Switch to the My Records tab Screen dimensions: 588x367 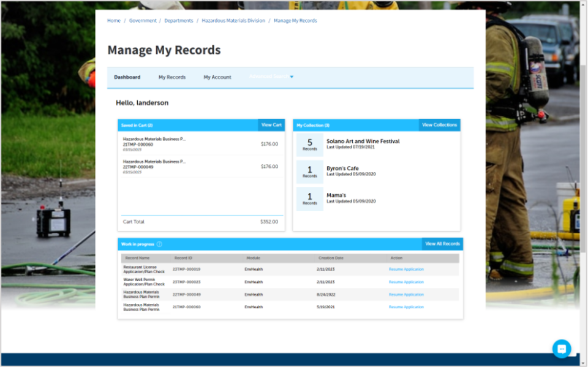(171, 77)
